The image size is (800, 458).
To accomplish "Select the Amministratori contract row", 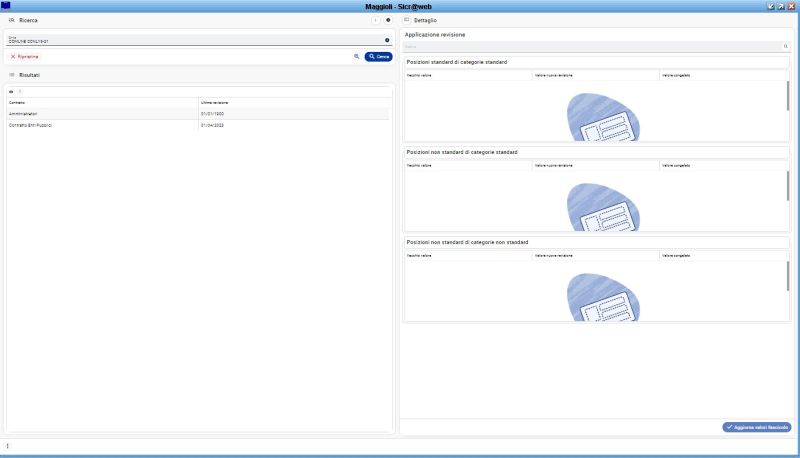I will coord(198,114).
